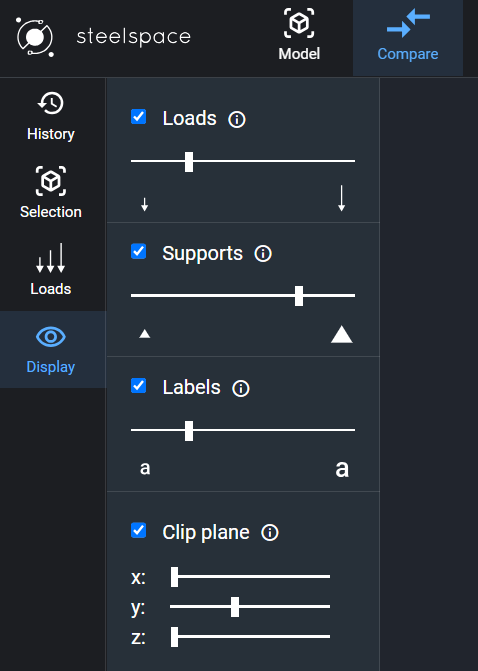Show info about Supports display
Image resolution: width=478 pixels, height=671 pixels.
(263, 254)
